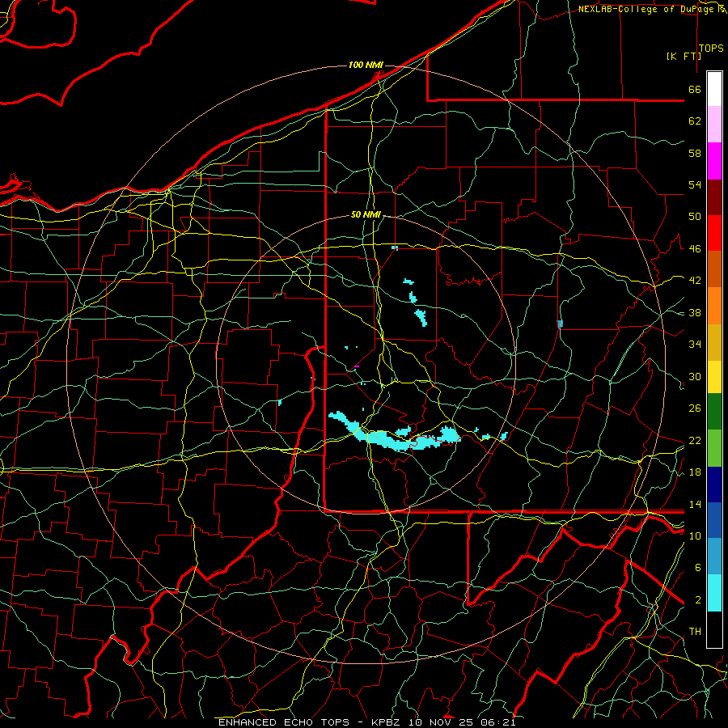Click the legend value '58'
This screenshot has width=728, height=728.
[x=695, y=153]
